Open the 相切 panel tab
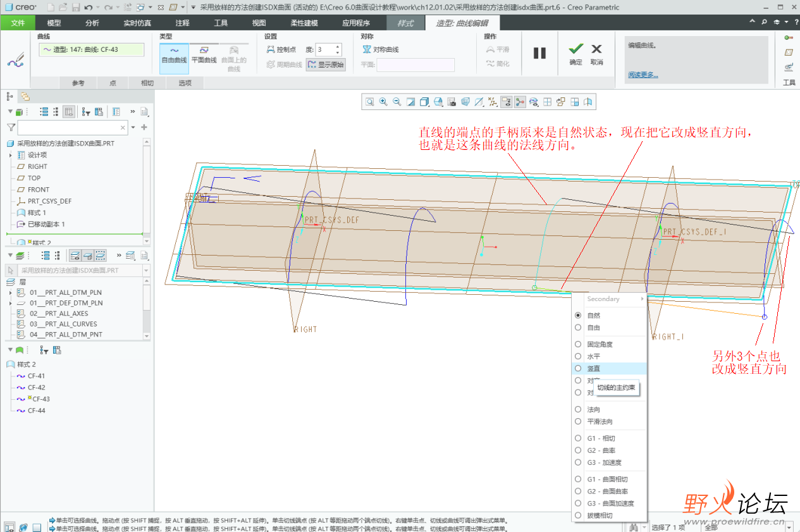The height and width of the screenshot is (532, 800). [147, 83]
